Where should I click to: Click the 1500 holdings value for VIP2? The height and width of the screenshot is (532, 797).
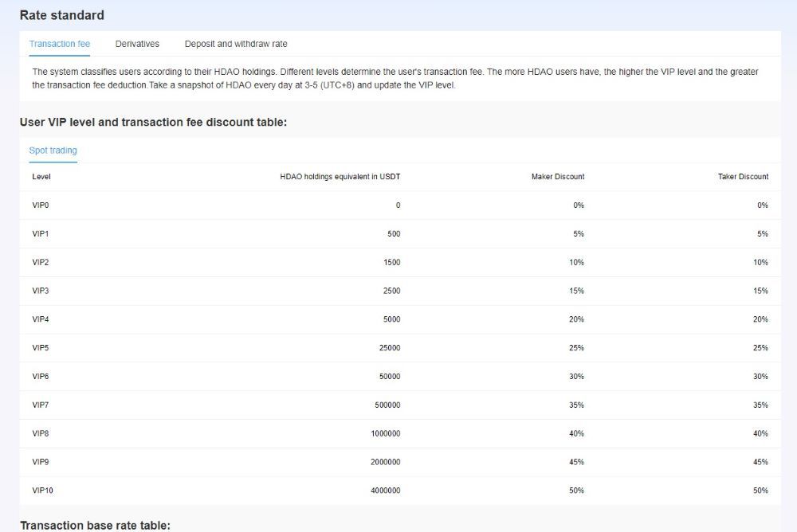tap(392, 262)
